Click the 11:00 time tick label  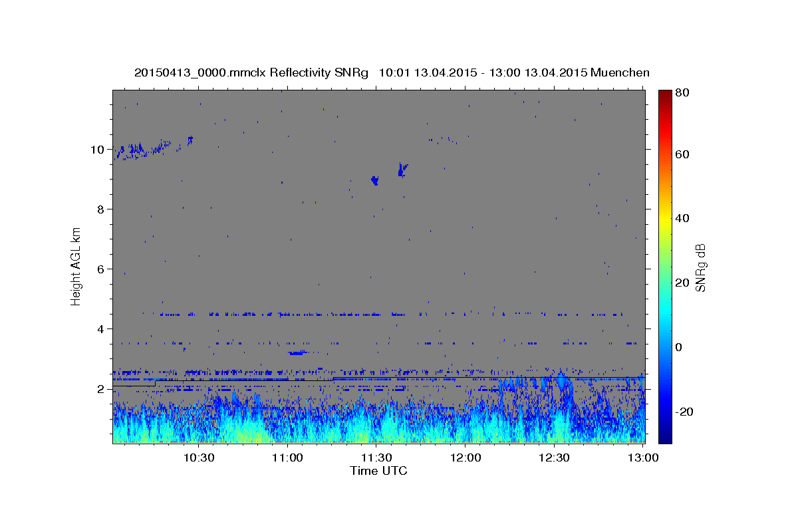287,458
